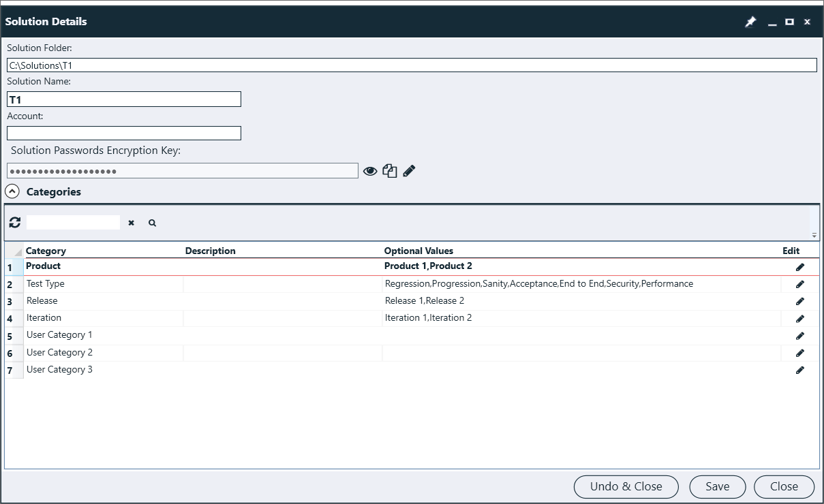Run the categories search
824x504 pixels.
[152, 223]
